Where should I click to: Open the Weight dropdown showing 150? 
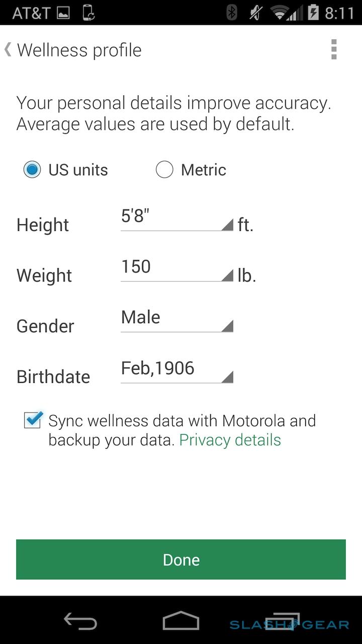176,270
